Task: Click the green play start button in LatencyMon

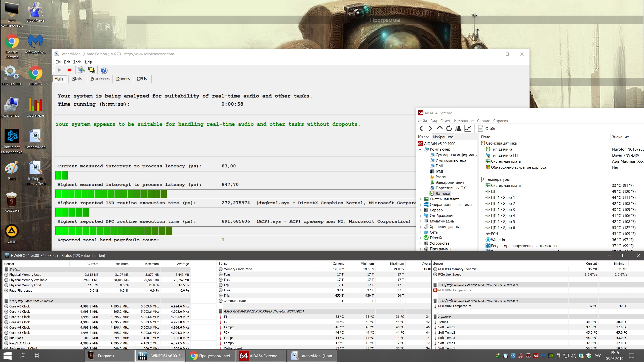Action: coord(60,70)
